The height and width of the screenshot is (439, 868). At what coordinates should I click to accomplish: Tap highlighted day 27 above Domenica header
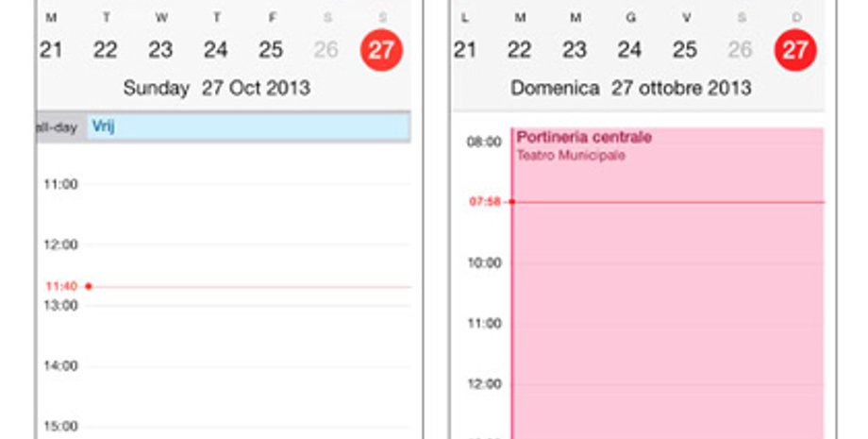pos(795,50)
